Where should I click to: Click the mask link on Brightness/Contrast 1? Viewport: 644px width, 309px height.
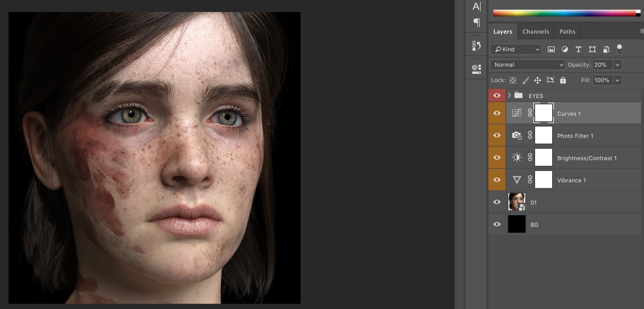[x=530, y=157]
